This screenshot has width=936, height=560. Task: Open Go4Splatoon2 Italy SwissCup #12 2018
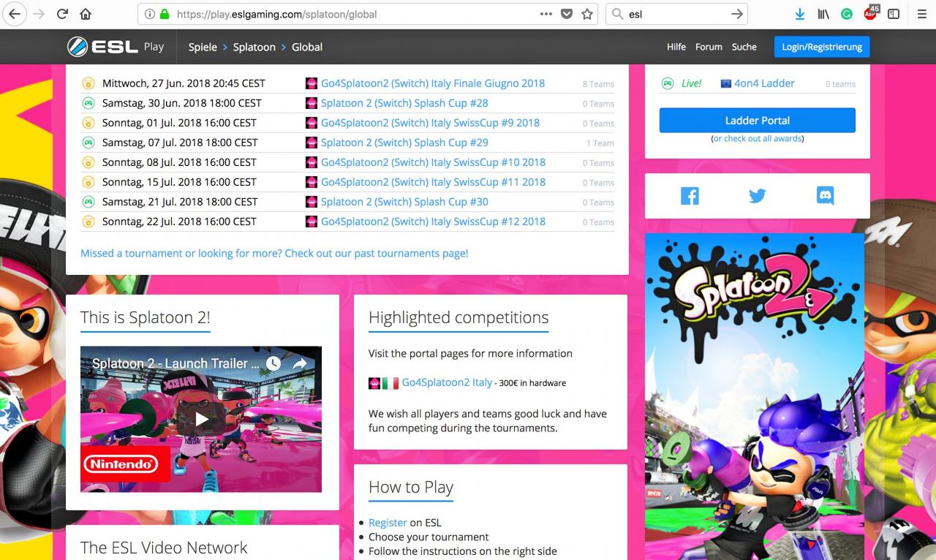tap(433, 222)
